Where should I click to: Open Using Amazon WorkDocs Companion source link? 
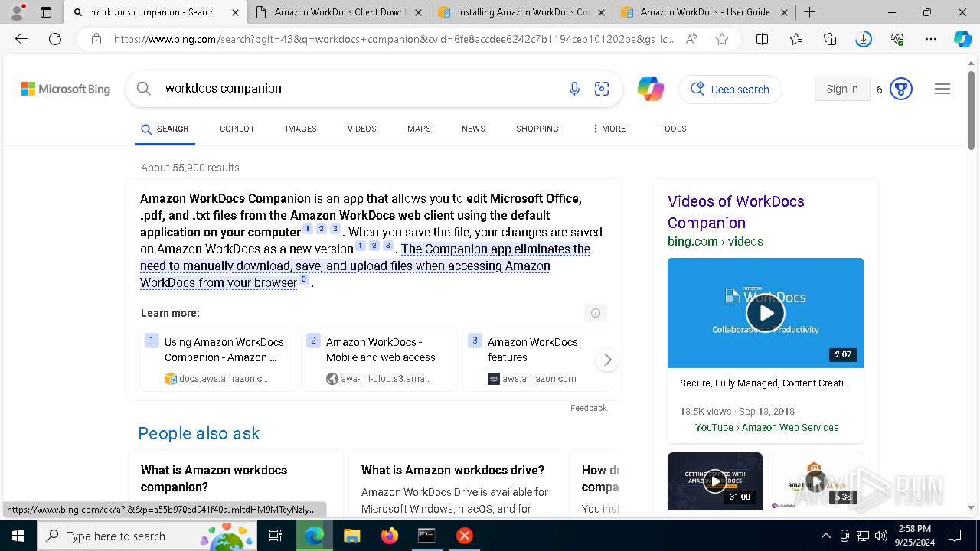tap(217, 360)
